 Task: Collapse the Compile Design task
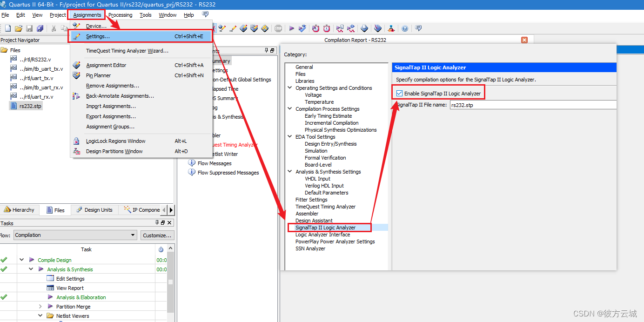(x=21, y=260)
